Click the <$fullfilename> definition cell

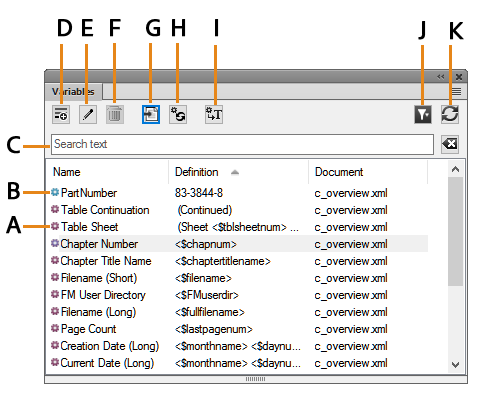point(210,312)
